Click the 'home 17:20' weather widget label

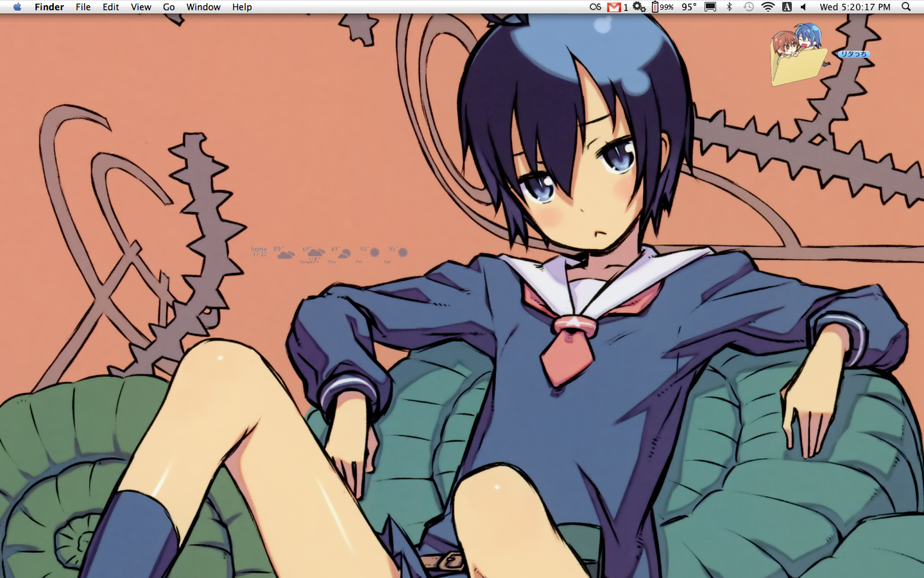pos(259,251)
